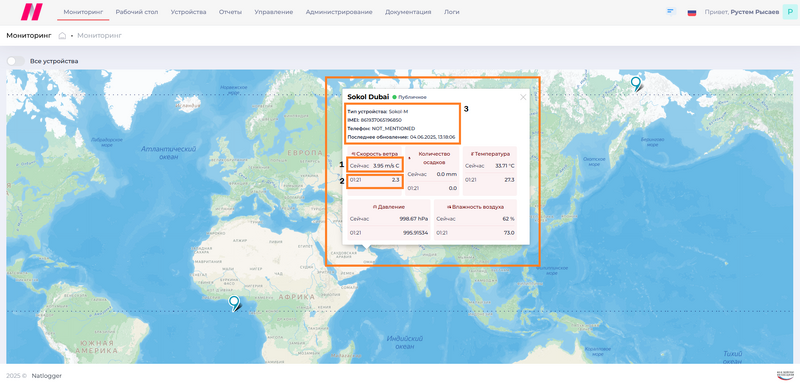The image size is (800, 385).
Task: Select the map marker near West Africa
Action: pos(234,303)
